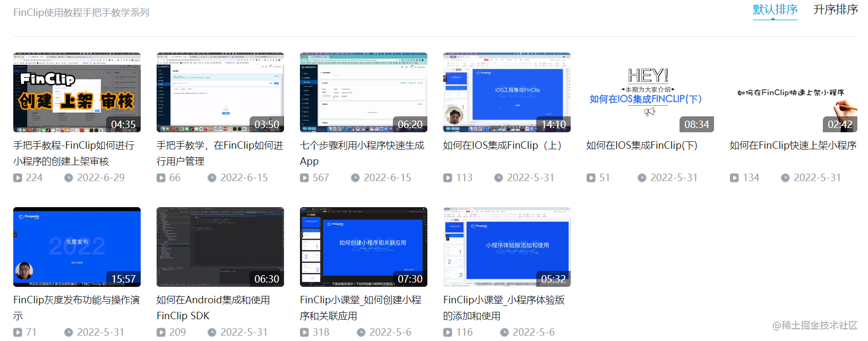Click the play-count icon beside 116
868x341 pixels.
pyautogui.click(x=448, y=333)
